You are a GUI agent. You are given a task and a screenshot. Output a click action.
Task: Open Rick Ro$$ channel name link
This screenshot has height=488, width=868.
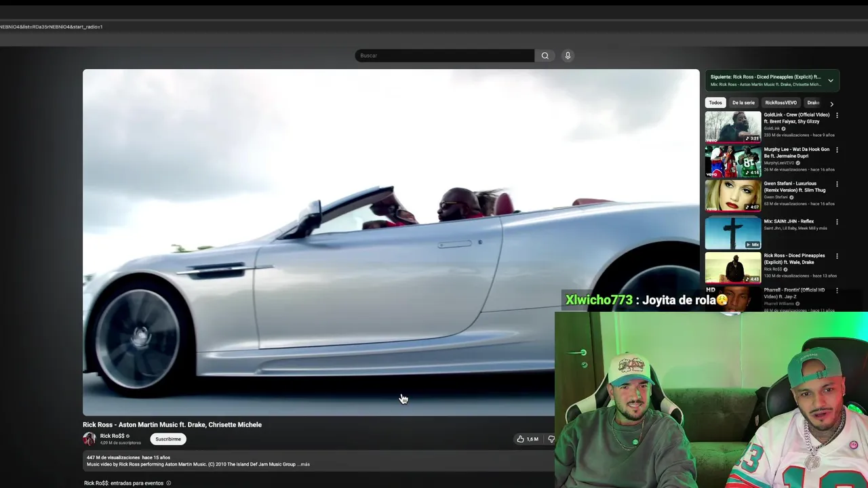tap(112, 436)
